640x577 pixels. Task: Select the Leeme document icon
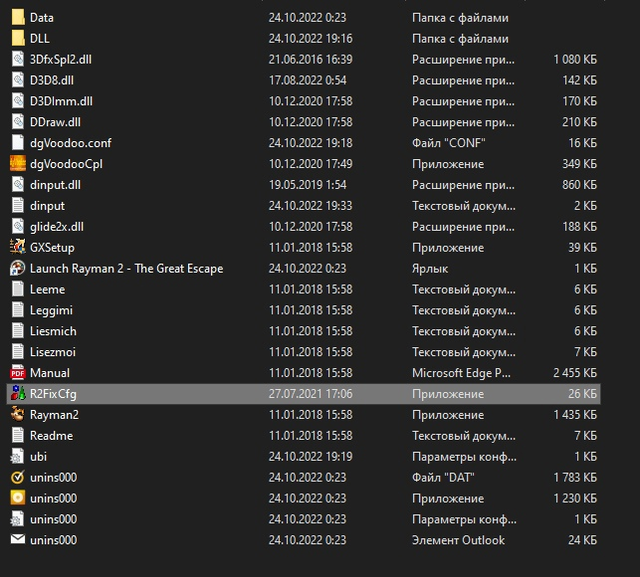18,289
